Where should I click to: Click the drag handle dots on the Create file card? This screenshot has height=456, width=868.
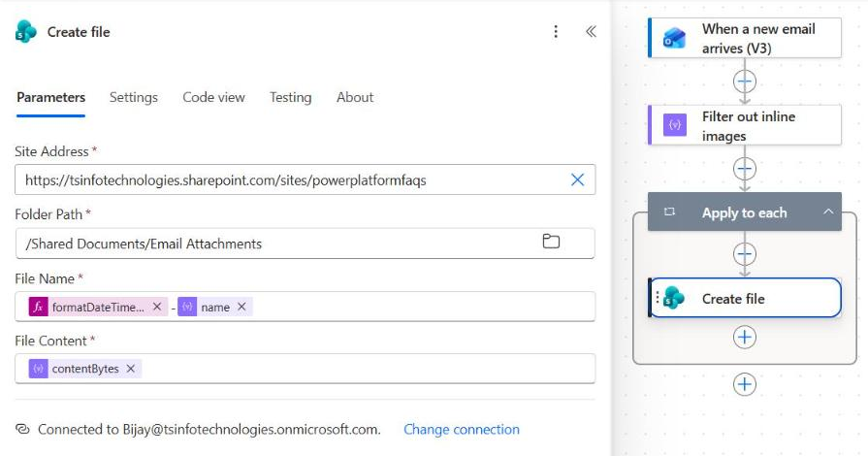[x=658, y=298]
